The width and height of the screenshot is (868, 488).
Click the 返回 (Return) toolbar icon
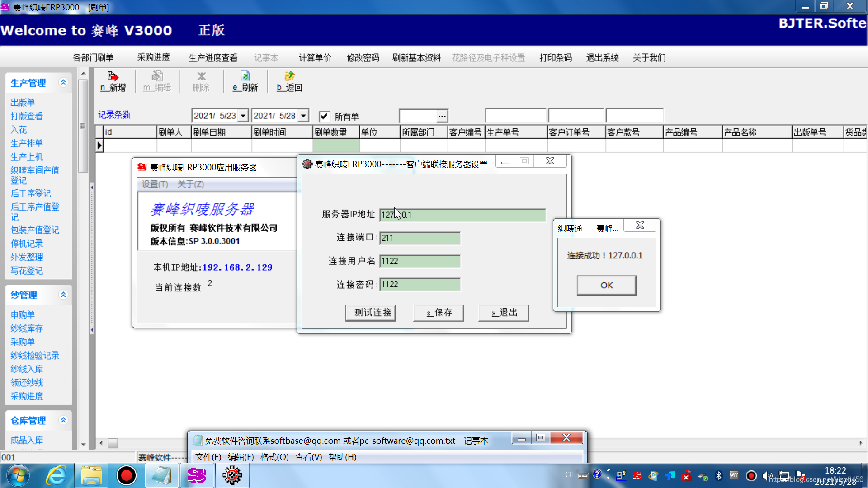pyautogui.click(x=289, y=81)
